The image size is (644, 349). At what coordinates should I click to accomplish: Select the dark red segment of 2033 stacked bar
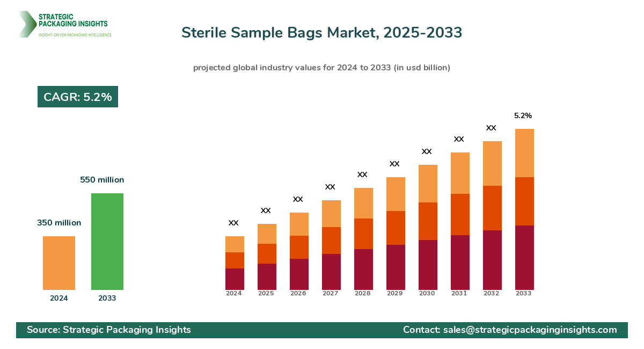pos(524,258)
